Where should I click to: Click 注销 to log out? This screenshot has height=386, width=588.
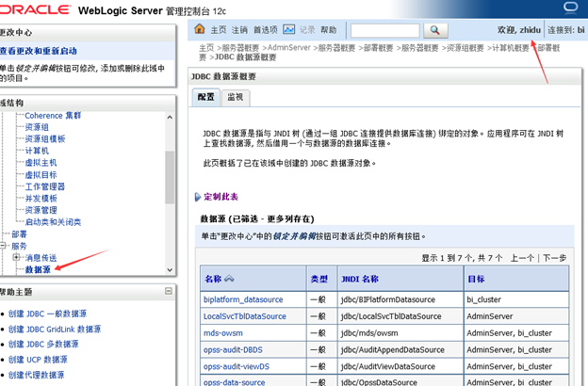pyautogui.click(x=239, y=29)
